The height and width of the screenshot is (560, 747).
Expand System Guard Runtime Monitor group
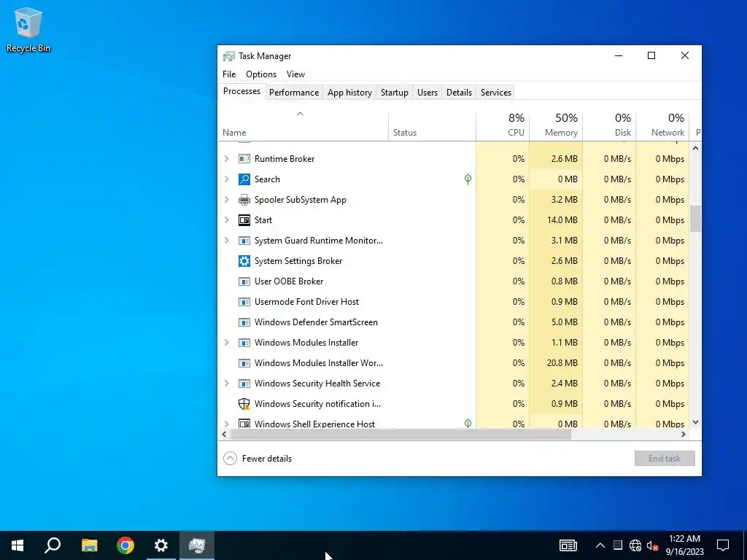coord(227,241)
